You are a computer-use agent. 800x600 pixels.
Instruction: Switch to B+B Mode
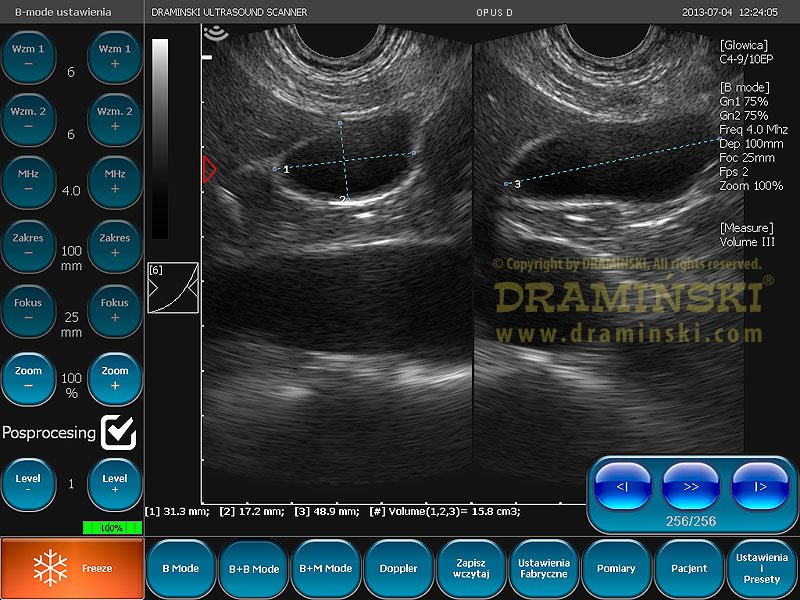coord(254,568)
